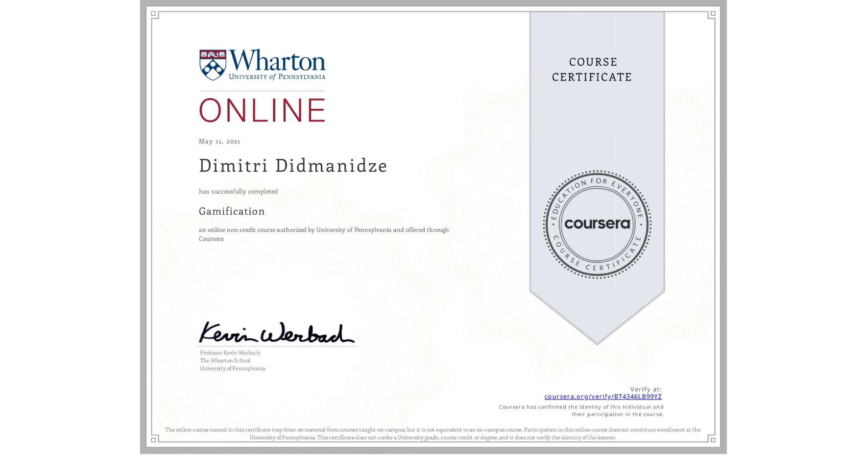Click the course title Gamification
The image size is (868, 455).
tap(232, 211)
